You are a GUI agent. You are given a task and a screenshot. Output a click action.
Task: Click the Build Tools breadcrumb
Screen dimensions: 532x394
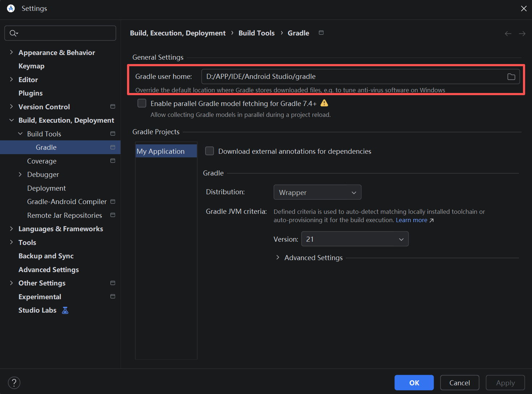257,33
